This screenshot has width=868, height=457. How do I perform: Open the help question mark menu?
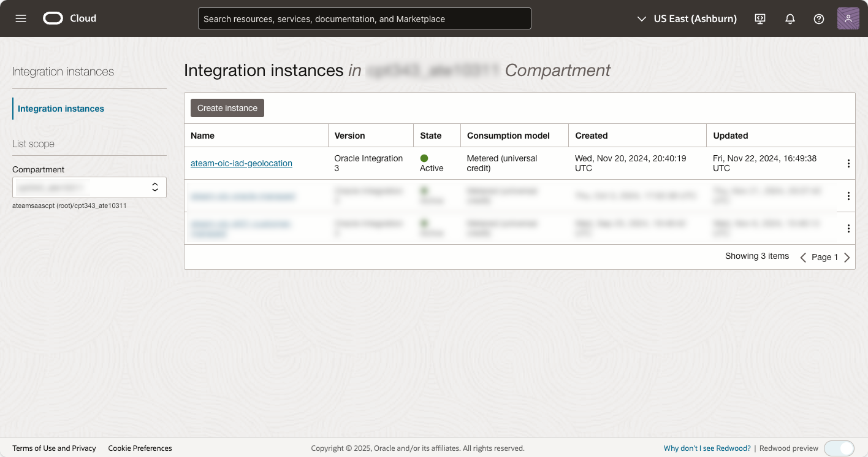pos(819,19)
